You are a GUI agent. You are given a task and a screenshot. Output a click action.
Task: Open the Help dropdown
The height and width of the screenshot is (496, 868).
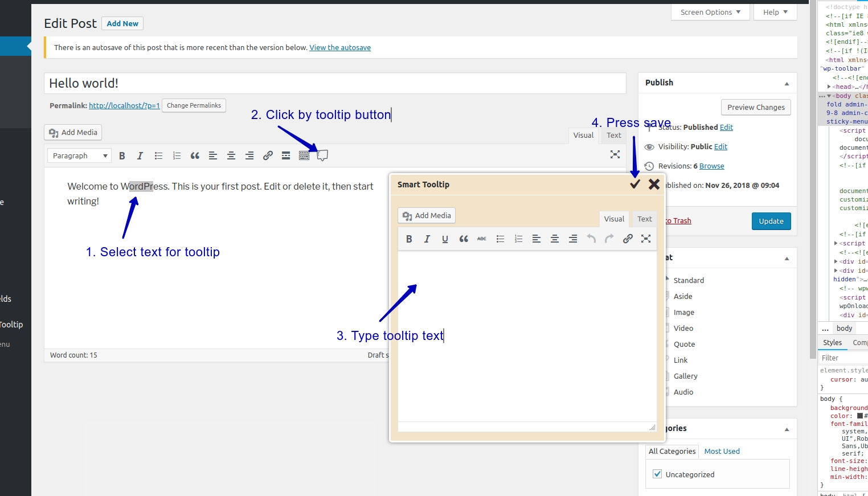point(775,12)
